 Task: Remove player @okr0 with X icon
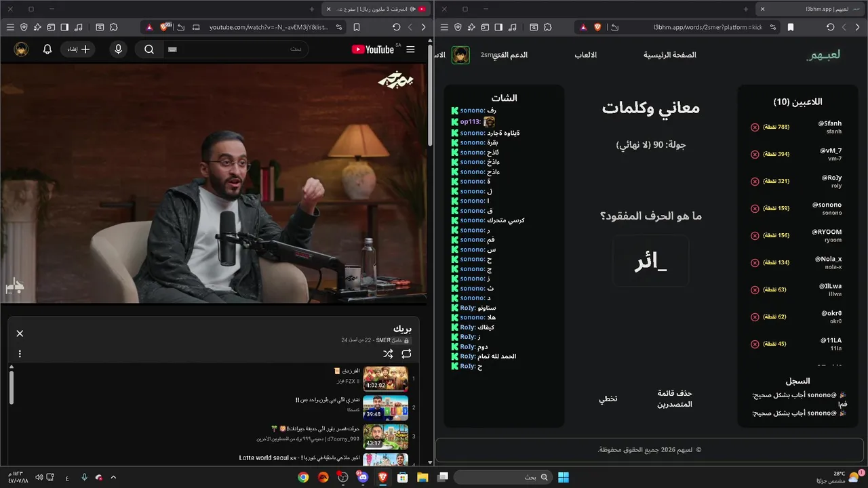click(x=755, y=317)
